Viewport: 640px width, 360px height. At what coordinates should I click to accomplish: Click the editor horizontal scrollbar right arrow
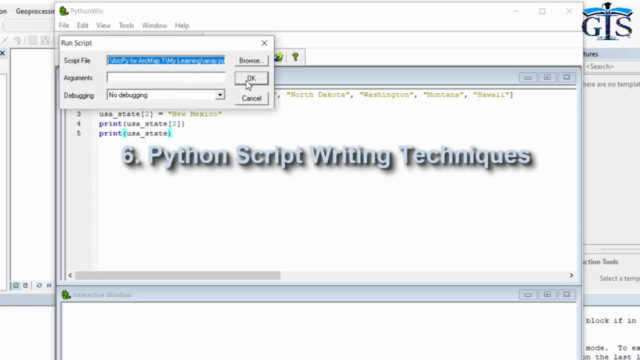point(571,276)
